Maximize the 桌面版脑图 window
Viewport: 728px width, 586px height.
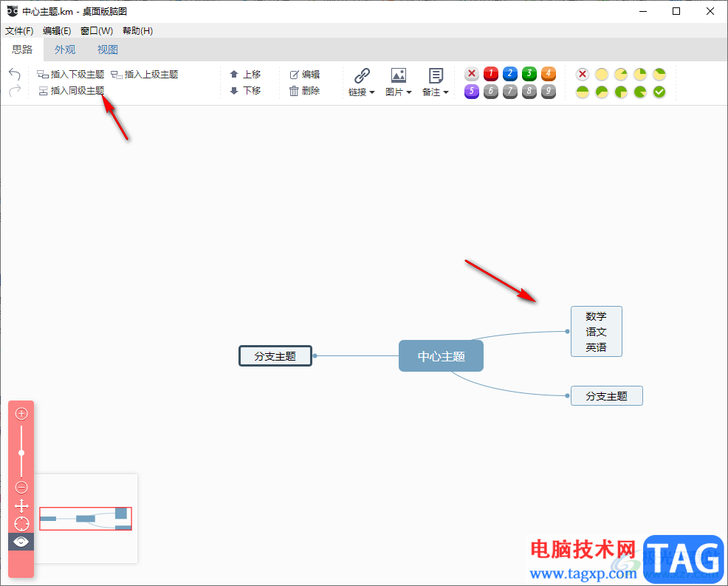676,11
